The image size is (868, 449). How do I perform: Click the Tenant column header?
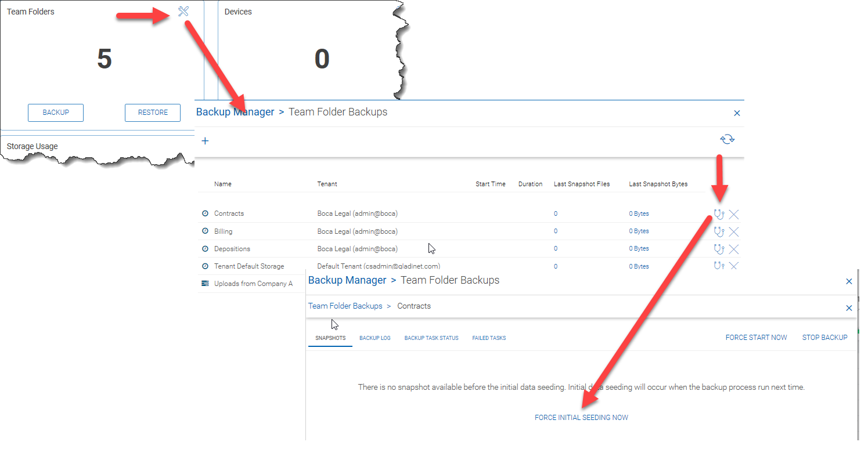pyautogui.click(x=327, y=184)
